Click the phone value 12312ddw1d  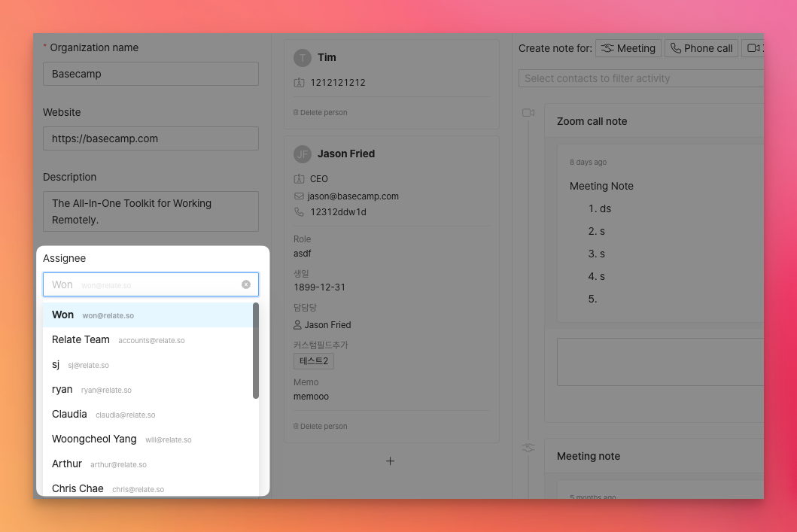point(338,212)
